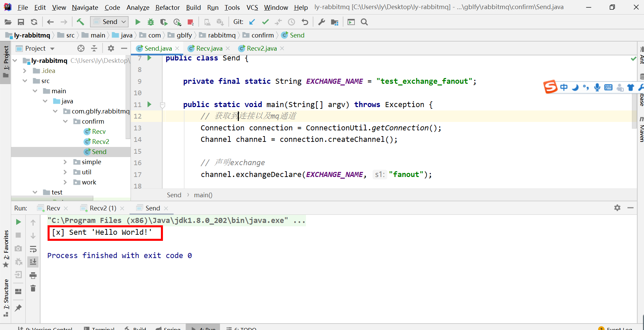Click the Save All icon
The width and height of the screenshot is (644, 330).
tap(21, 22)
